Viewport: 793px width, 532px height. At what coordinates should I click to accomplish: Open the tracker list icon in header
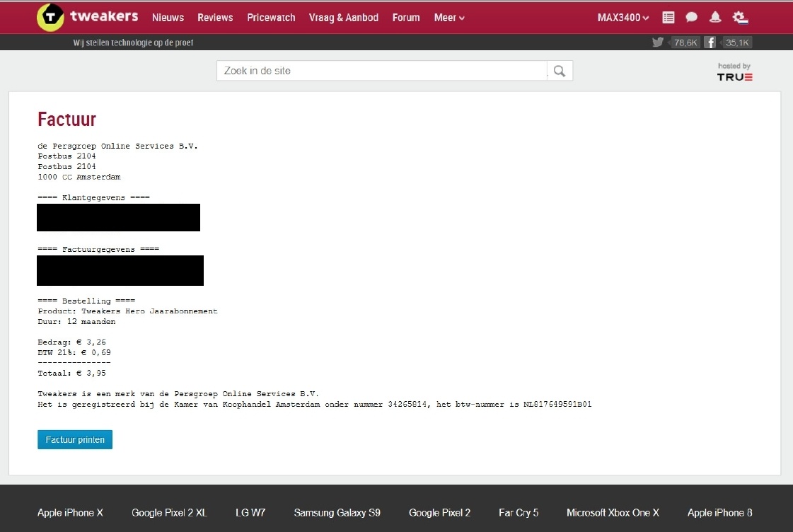pyautogui.click(x=668, y=17)
